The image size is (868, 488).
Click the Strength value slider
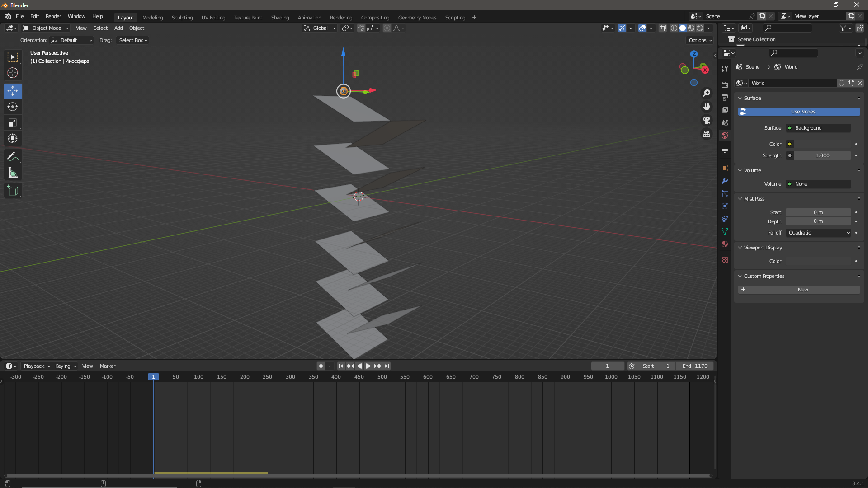click(822, 155)
